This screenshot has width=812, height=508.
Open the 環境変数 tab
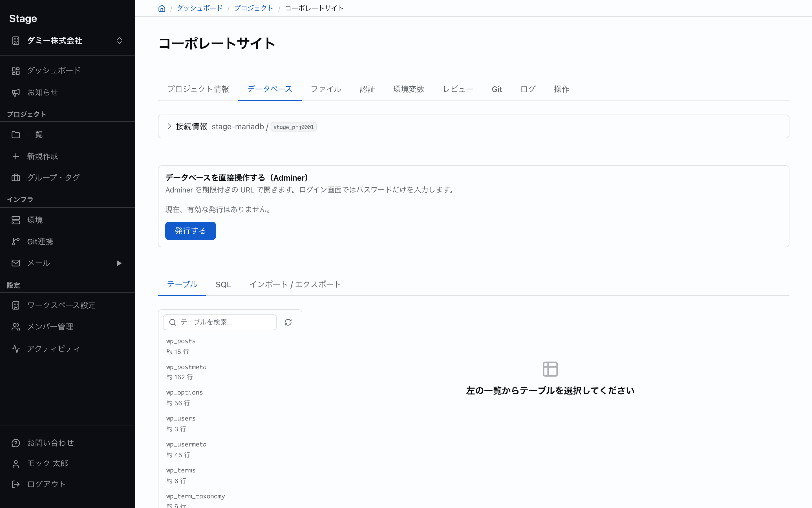409,89
